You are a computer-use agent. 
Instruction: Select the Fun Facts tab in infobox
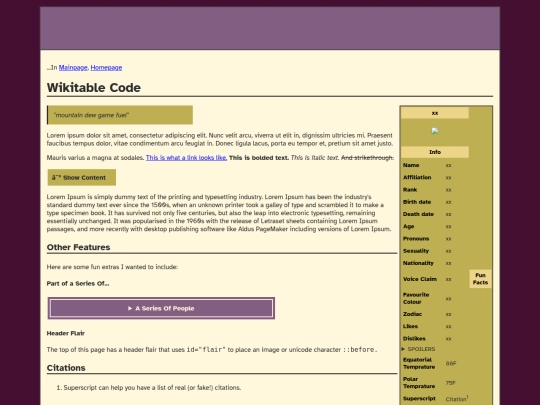[480, 279]
